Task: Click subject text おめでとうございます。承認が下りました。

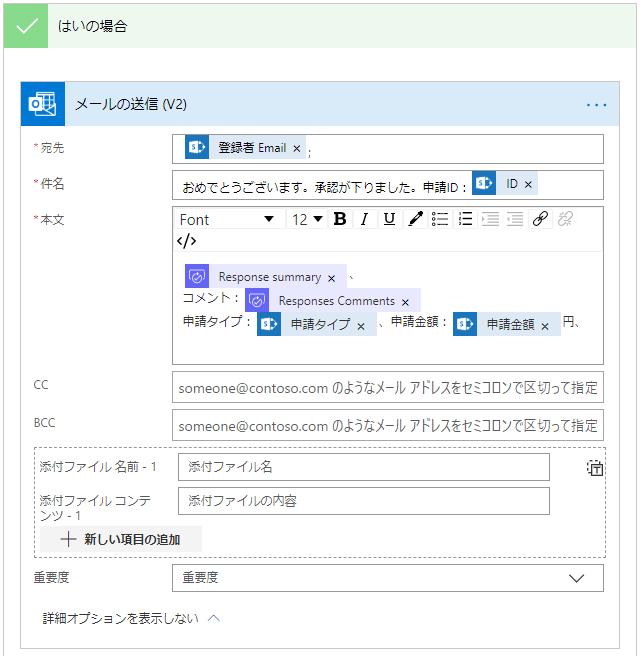Action: 299,187
